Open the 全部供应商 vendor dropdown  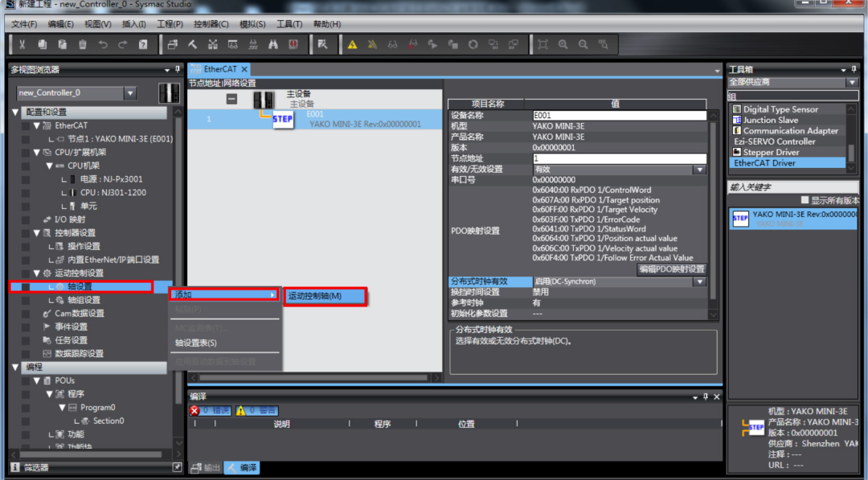tap(851, 82)
